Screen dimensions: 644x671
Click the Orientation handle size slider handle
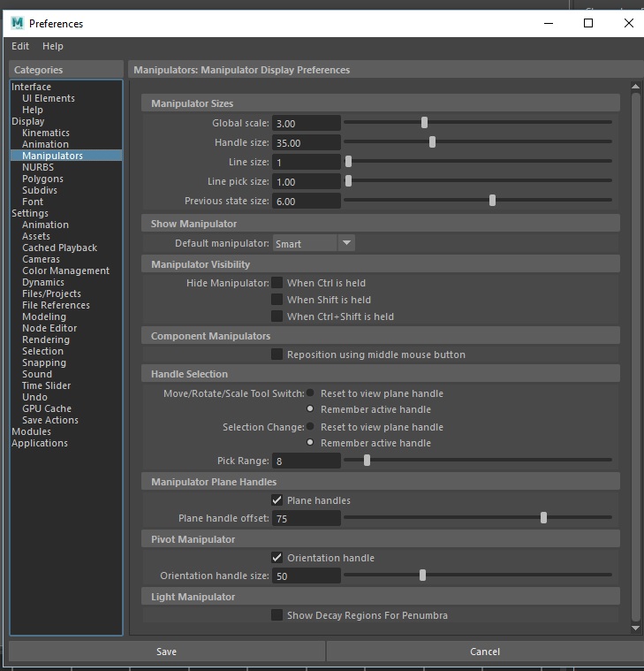422,576
